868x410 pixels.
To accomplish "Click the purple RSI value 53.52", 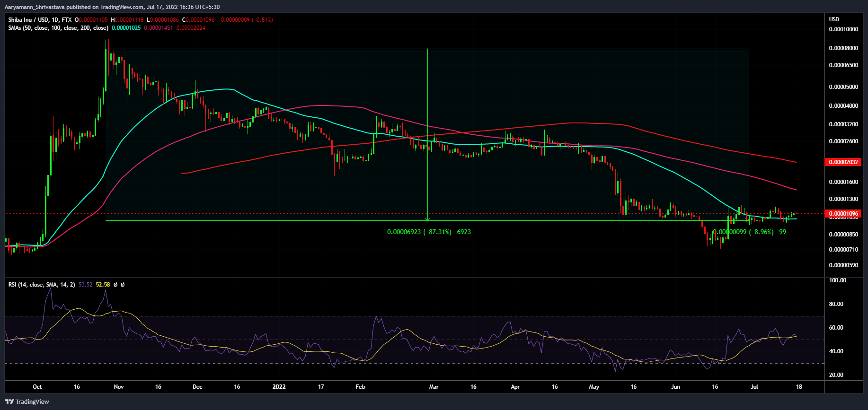I will pos(85,285).
